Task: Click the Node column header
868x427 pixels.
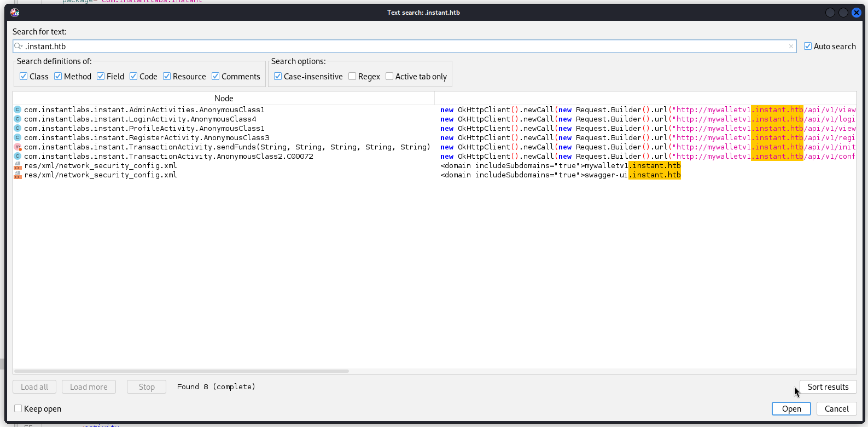Action: pyautogui.click(x=224, y=98)
